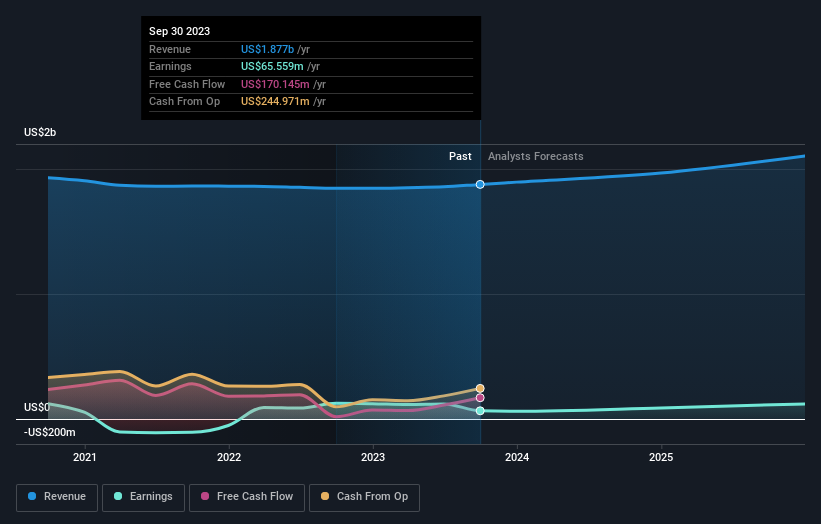Click the orange Cash From Op data point
821x524 pixels.
480,388
